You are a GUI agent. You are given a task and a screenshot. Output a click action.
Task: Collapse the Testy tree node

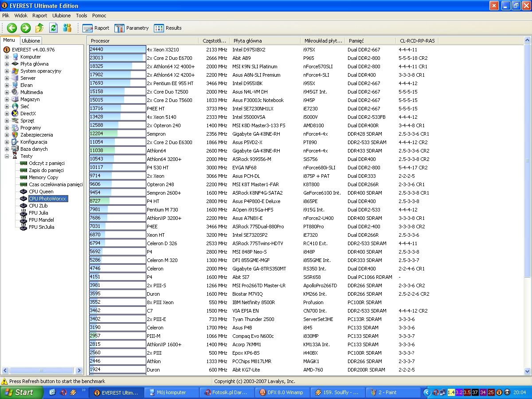click(7, 156)
